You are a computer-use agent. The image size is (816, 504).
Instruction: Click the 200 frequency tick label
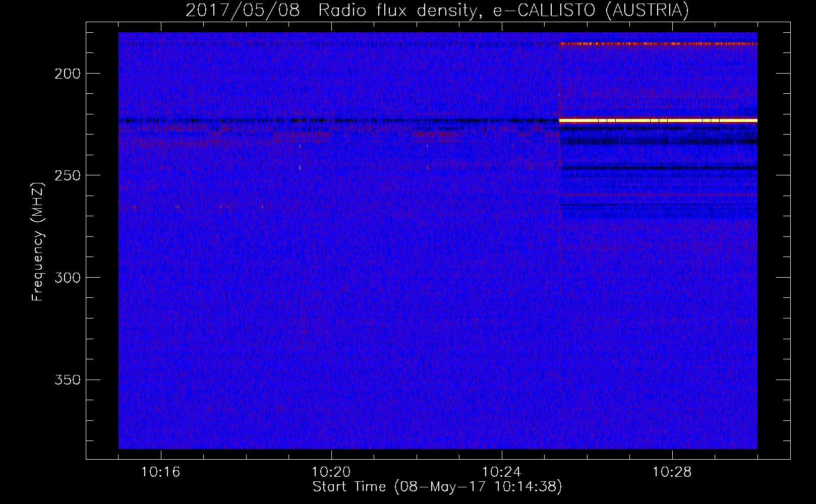(67, 74)
